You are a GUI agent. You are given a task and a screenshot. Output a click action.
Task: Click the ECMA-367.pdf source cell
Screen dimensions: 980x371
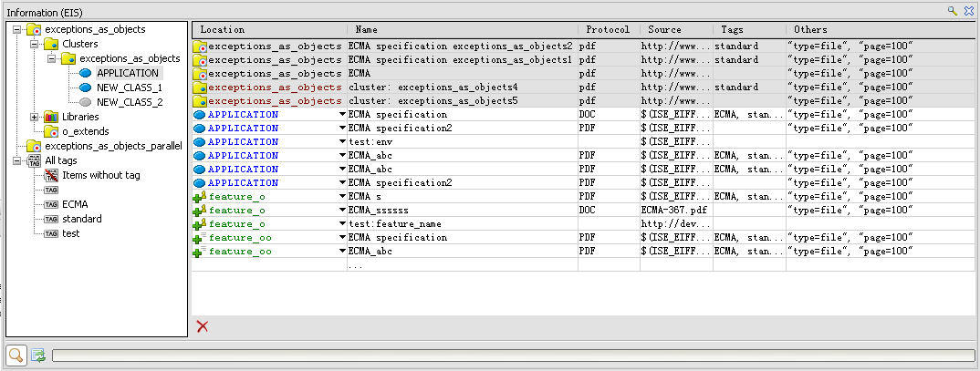point(675,211)
